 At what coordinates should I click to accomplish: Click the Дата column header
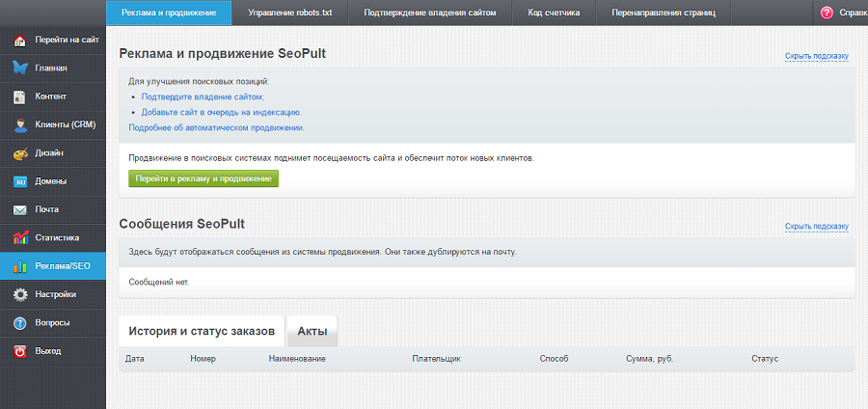134,359
